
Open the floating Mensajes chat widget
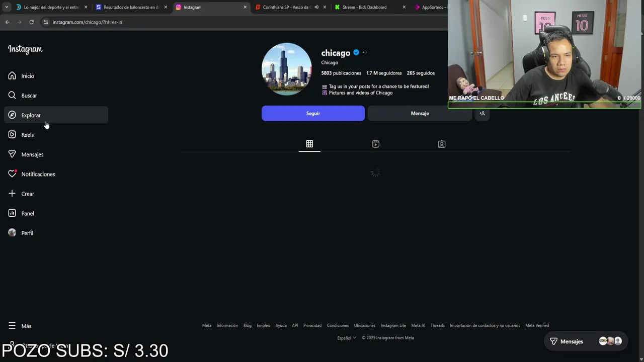point(586,341)
